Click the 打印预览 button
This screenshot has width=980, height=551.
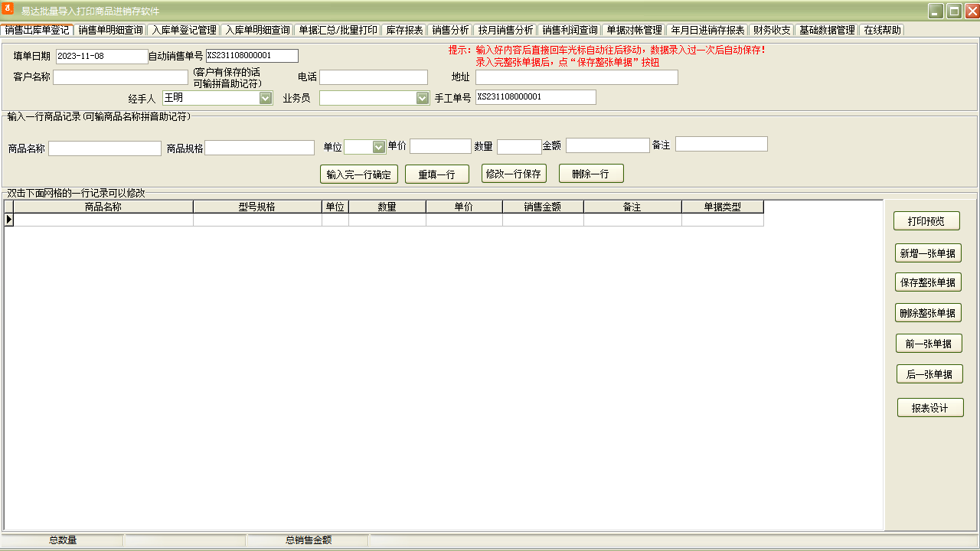point(926,221)
